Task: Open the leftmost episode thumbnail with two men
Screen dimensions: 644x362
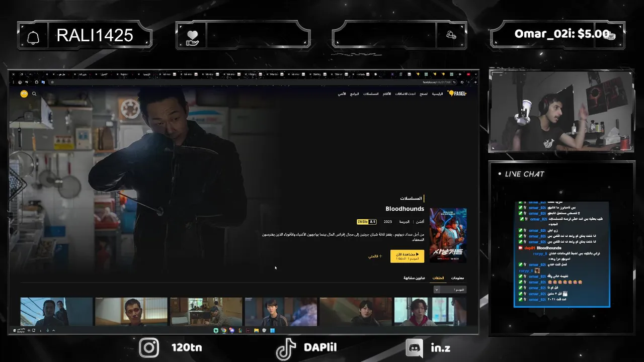Action: tap(56, 312)
